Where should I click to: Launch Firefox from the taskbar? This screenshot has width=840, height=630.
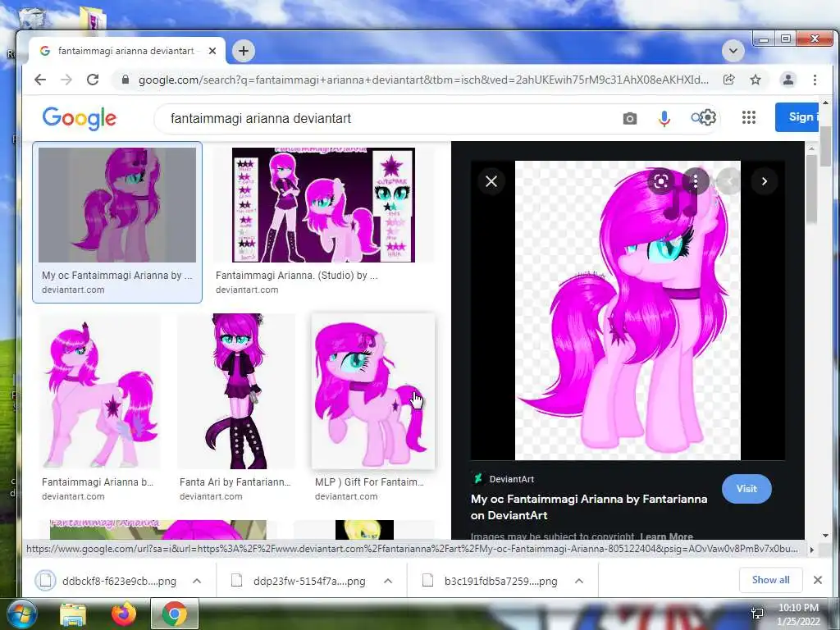click(x=124, y=614)
